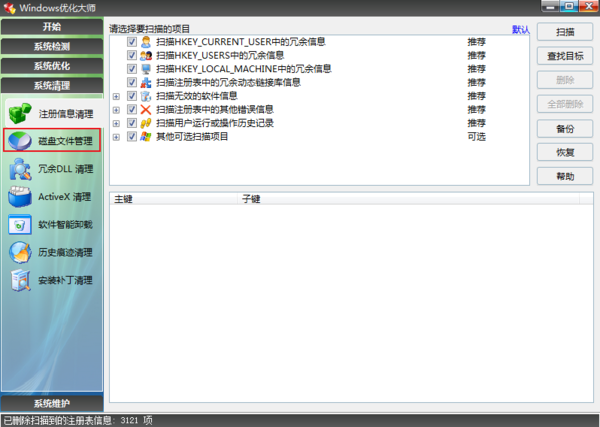The width and height of the screenshot is (600, 427).
Task: Click the 请选择要扫描的项目 heading
Action: coord(150,29)
